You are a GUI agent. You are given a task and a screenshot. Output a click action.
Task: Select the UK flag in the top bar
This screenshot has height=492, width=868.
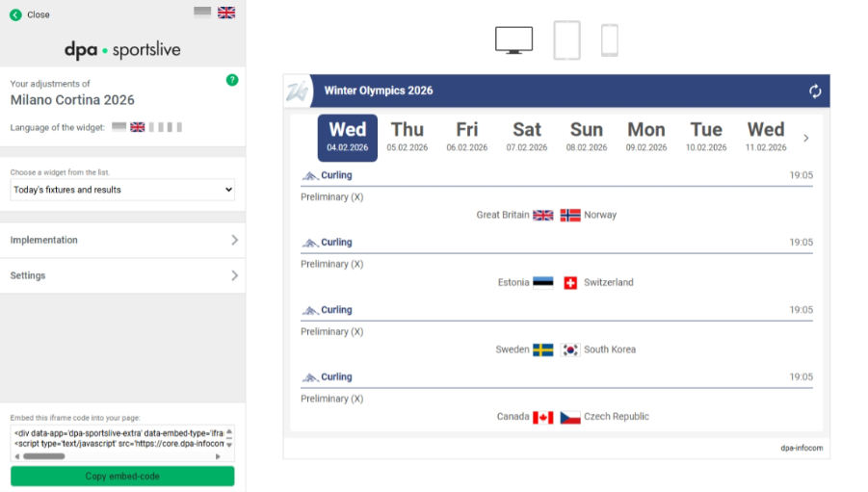(226, 13)
